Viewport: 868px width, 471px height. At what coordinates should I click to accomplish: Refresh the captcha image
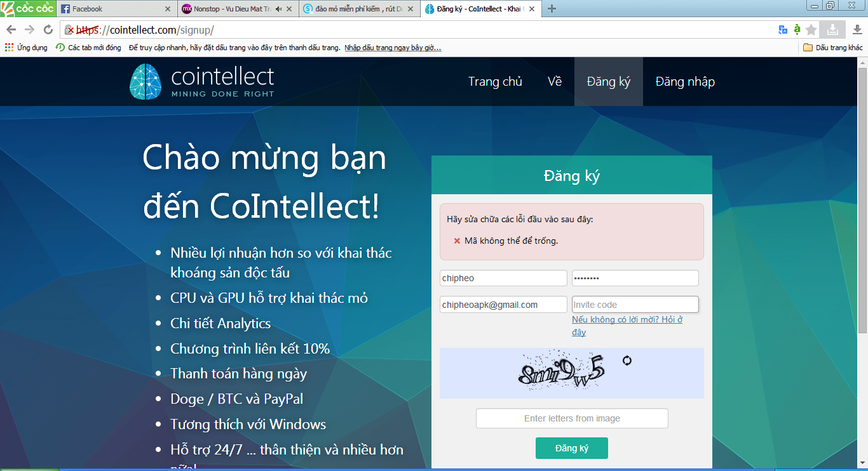(x=627, y=361)
